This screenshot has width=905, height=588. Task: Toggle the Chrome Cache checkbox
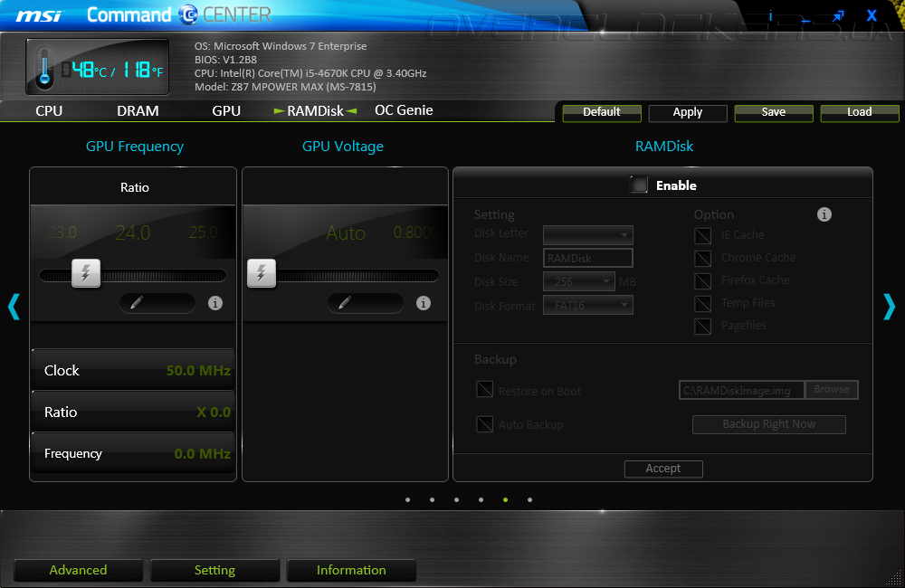pos(703,258)
